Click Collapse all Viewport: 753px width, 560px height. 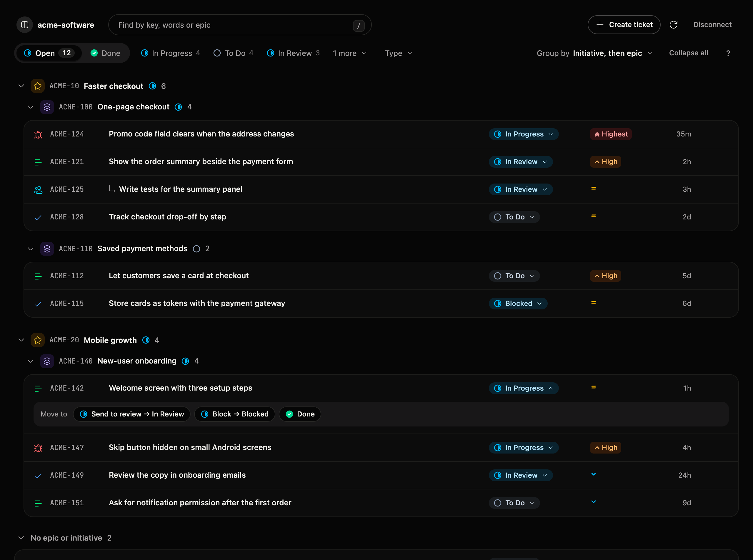[688, 53]
